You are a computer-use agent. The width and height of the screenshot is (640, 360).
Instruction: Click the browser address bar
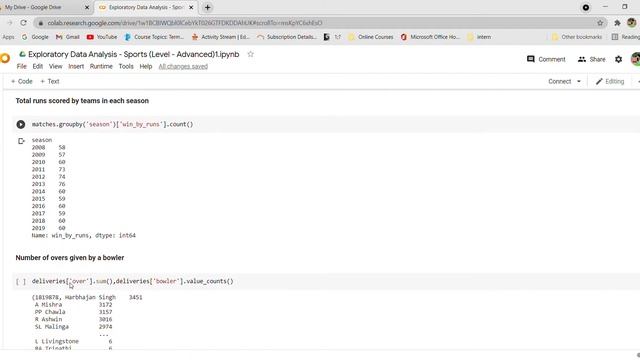[x=318, y=23]
